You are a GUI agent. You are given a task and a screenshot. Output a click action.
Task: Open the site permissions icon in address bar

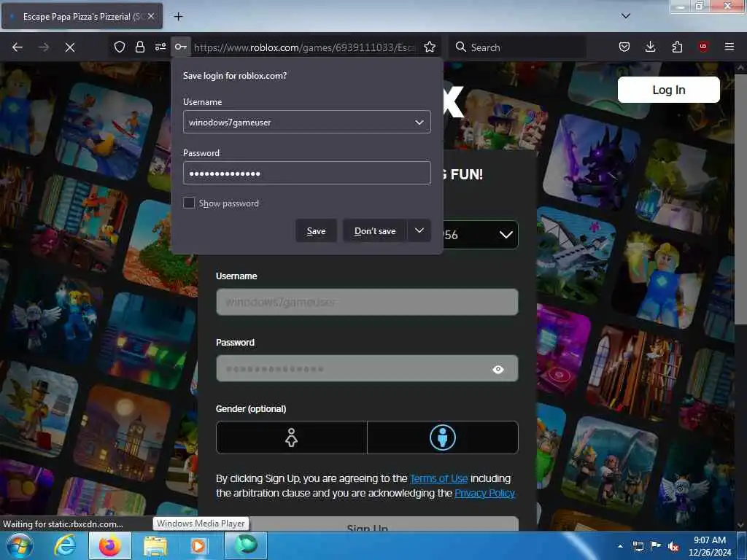tap(160, 47)
